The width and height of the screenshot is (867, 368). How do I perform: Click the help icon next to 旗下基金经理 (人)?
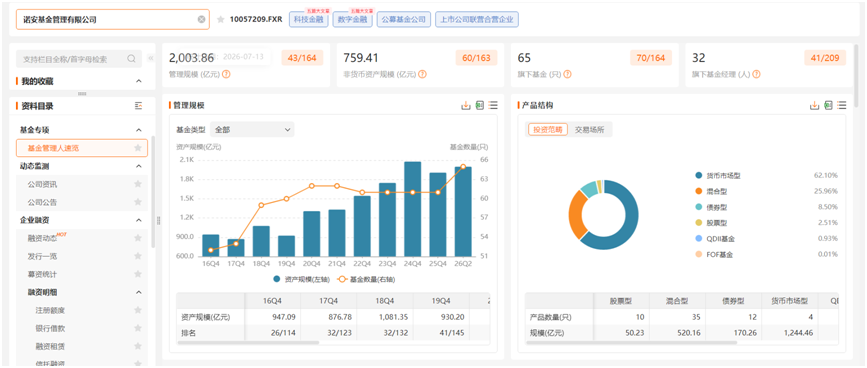[756, 74]
